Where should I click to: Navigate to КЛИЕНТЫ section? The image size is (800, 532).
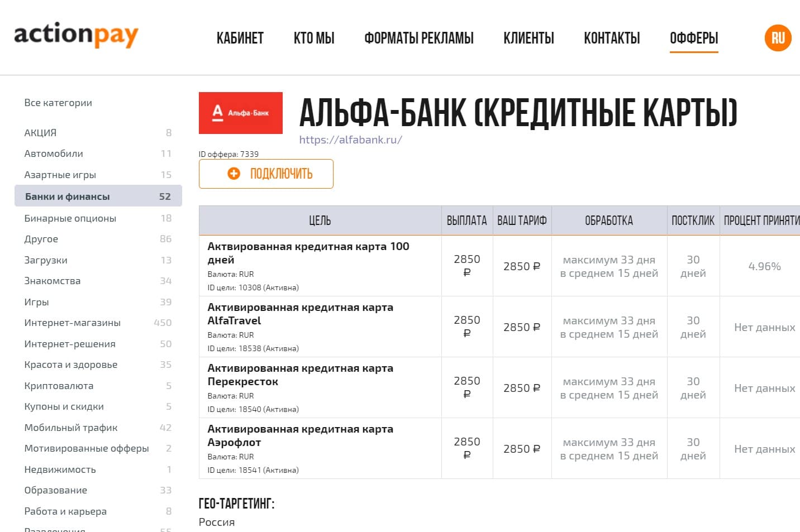pos(528,38)
